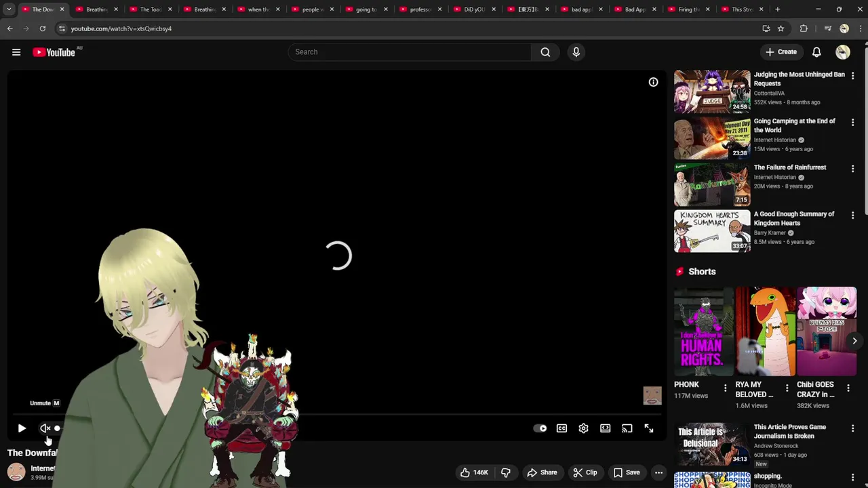
Task: Switch to when the browser tab
Action: (258, 9)
